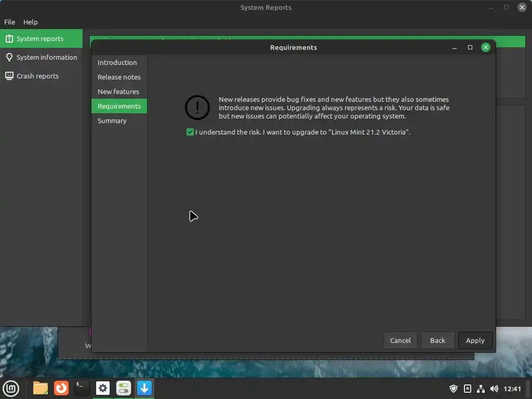This screenshot has width=532, height=399.
Task: Click the Crash reports monitor icon
Action: pos(9,76)
